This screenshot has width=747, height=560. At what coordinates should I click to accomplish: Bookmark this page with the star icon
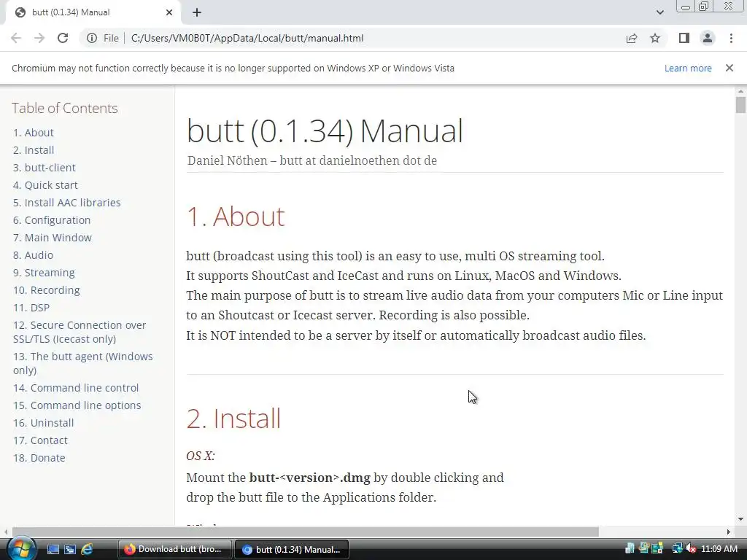click(x=655, y=38)
